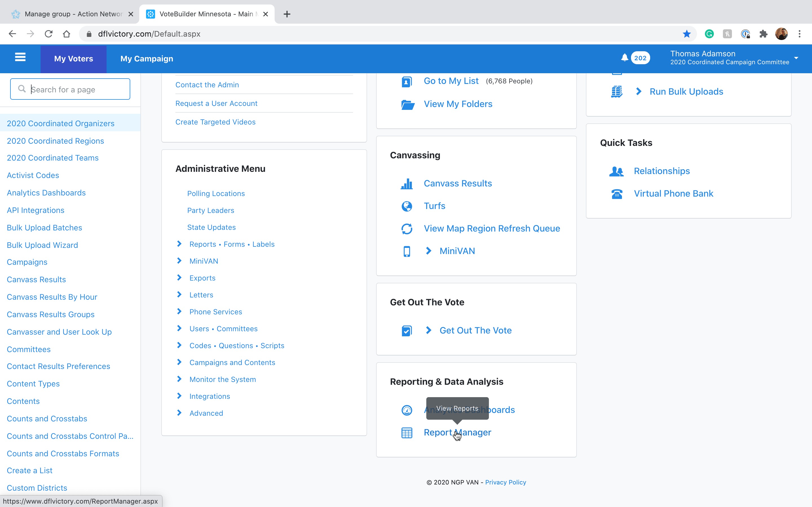Screen dimensions: 812x507
Task: Open Activist Codes in the sidebar
Action: click(x=33, y=175)
